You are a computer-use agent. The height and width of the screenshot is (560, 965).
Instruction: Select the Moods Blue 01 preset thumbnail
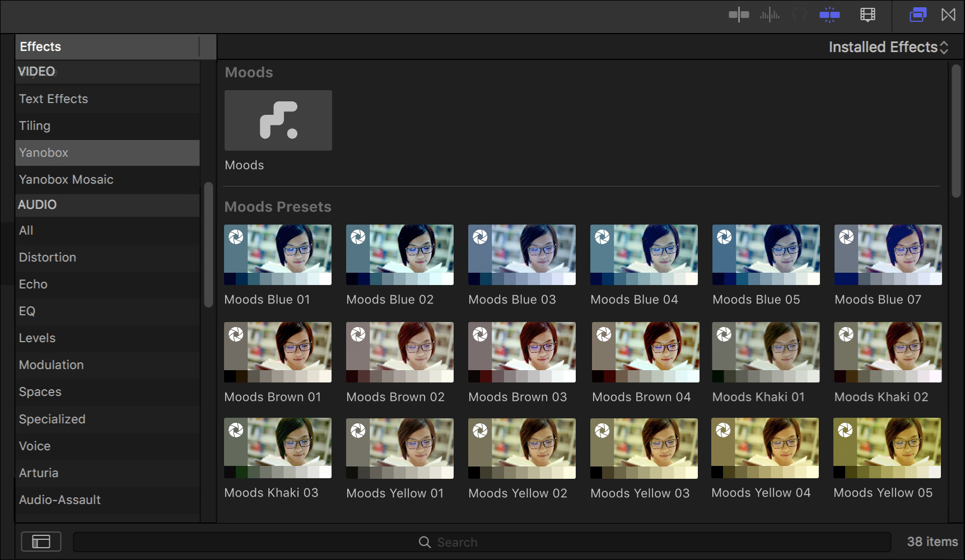278,255
